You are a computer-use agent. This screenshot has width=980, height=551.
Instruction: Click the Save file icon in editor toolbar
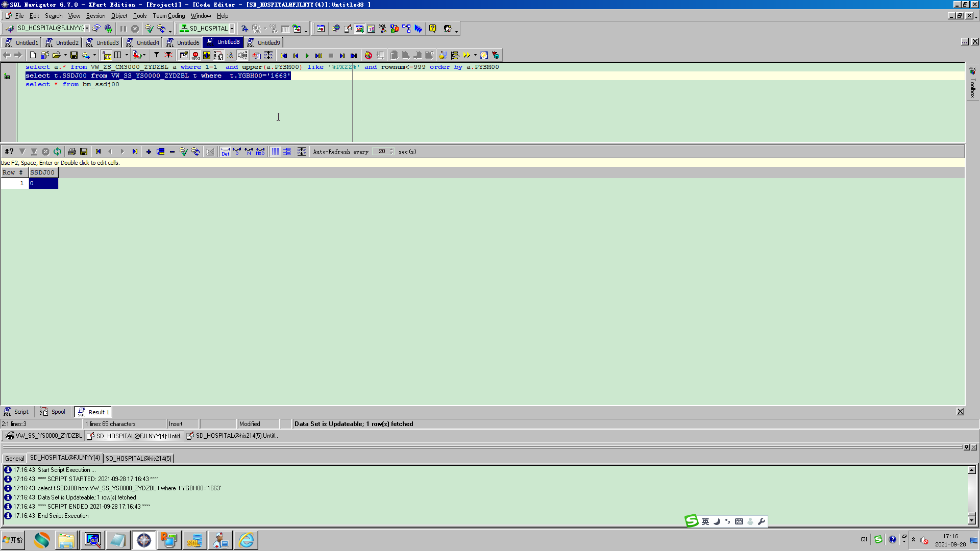(x=74, y=55)
